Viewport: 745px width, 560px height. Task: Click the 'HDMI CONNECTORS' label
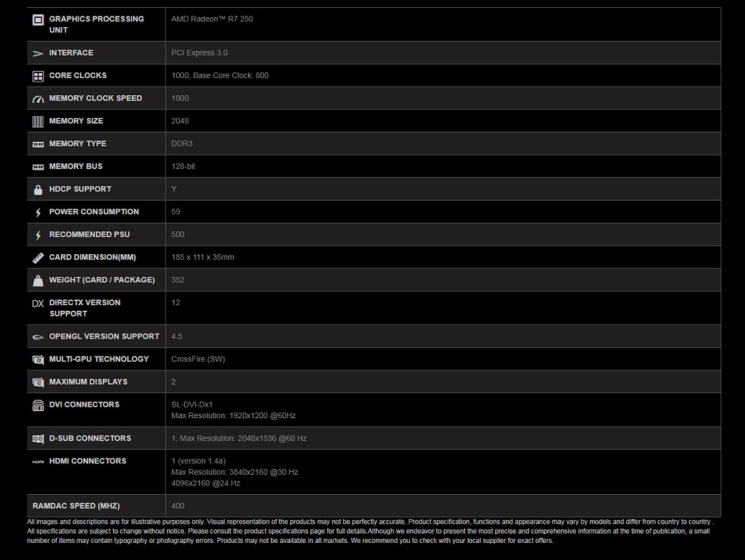pyautogui.click(x=88, y=461)
